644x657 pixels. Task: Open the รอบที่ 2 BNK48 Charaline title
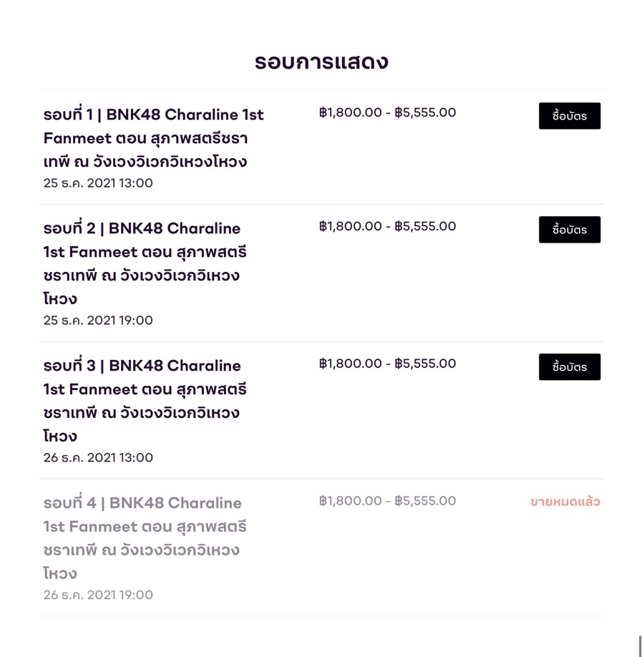coord(145,263)
